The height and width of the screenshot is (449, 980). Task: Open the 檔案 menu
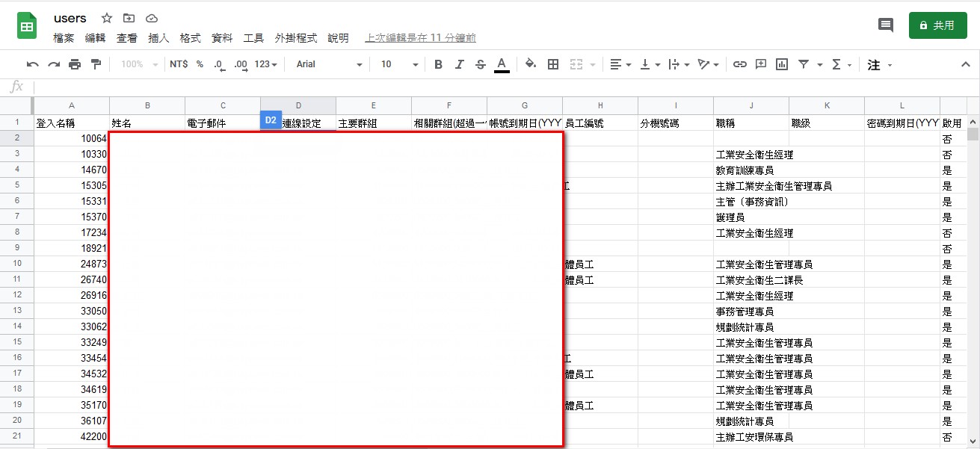tap(64, 38)
